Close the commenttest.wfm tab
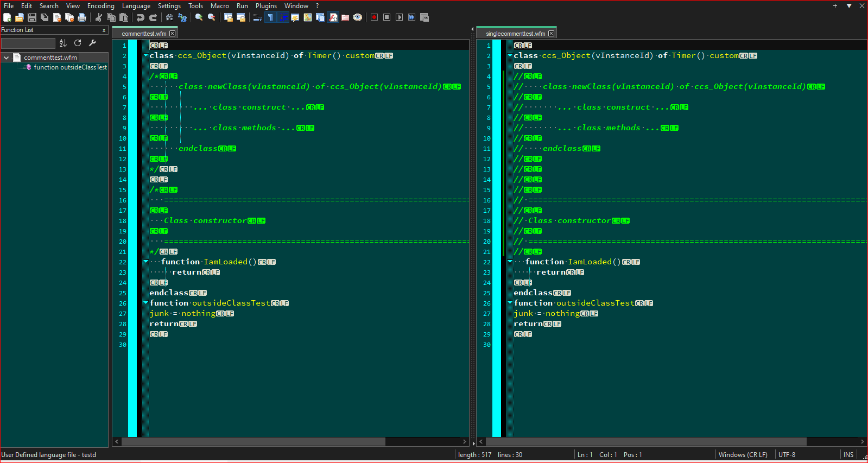The height and width of the screenshot is (463, 868). coord(173,34)
